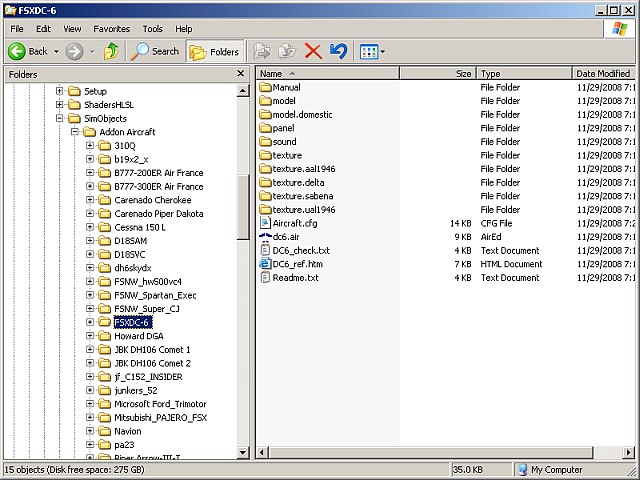
Task: Expand the FSXDC-6 tree node
Action: click(90, 322)
